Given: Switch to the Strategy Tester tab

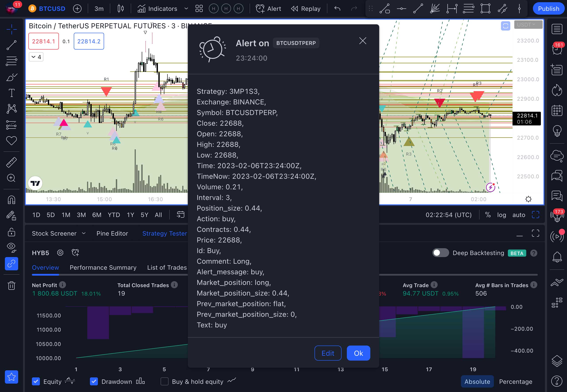Looking at the screenshot, I should click(x=165, y=233).
